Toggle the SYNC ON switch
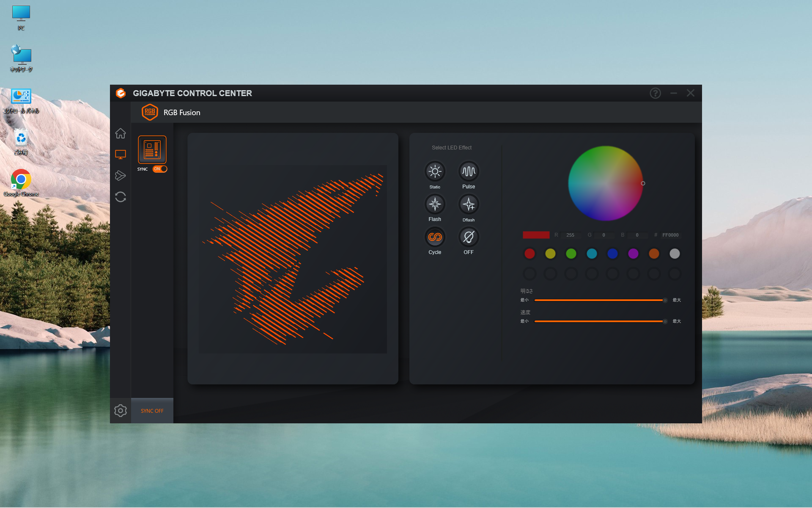 (160, 169)
